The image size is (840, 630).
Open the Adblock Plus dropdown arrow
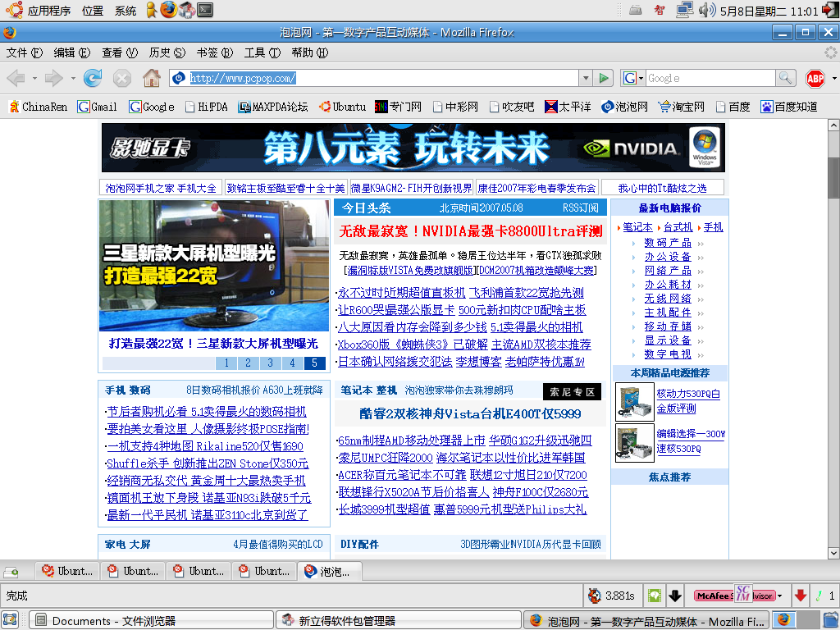834,78
